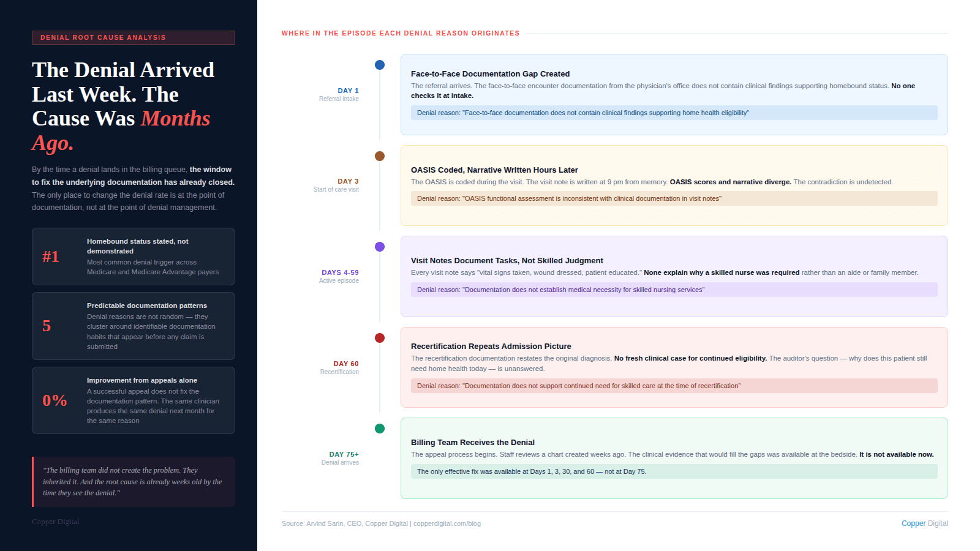
Task: Click the pink recertification denial reason bar
Action: [x=674, y=386]
